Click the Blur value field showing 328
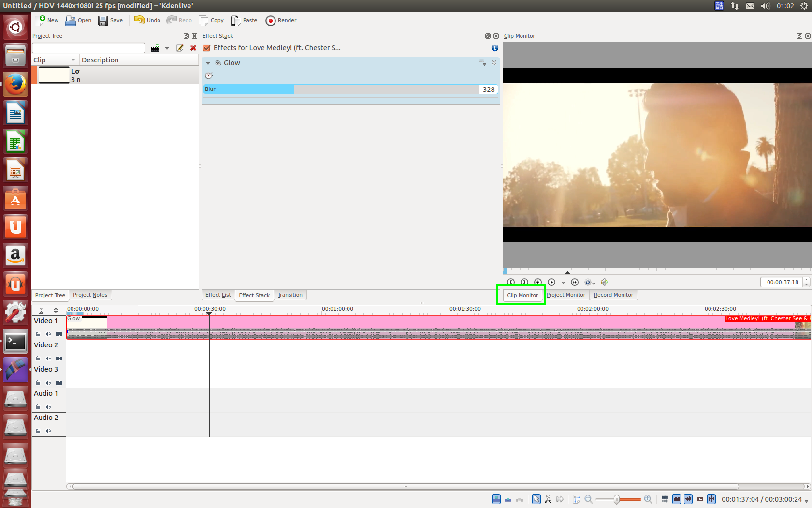This screenshot has height=508, width=812. [489, 90]
